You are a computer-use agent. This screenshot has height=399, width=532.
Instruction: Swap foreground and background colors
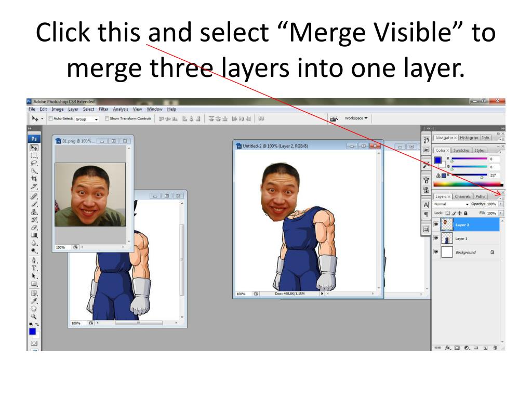(37, 324)
